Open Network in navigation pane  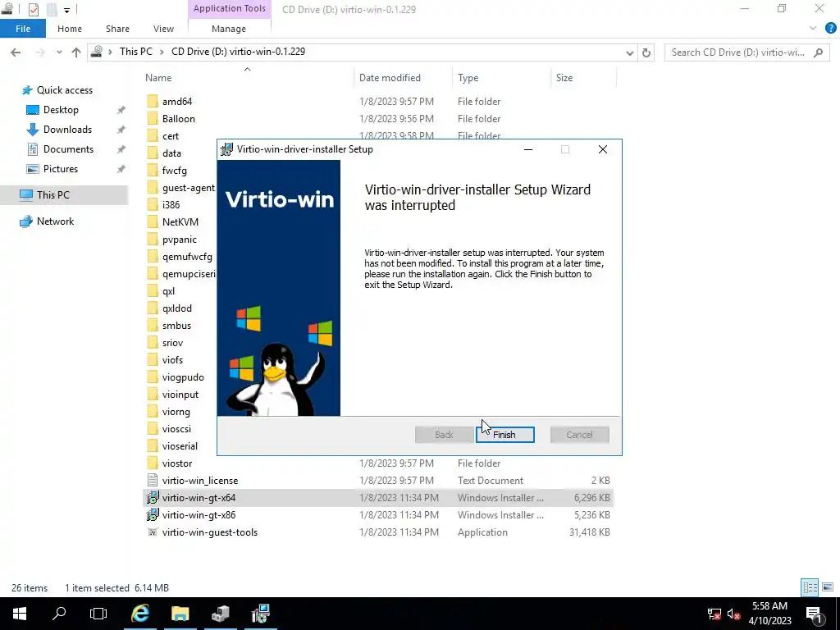click(55, 221)
